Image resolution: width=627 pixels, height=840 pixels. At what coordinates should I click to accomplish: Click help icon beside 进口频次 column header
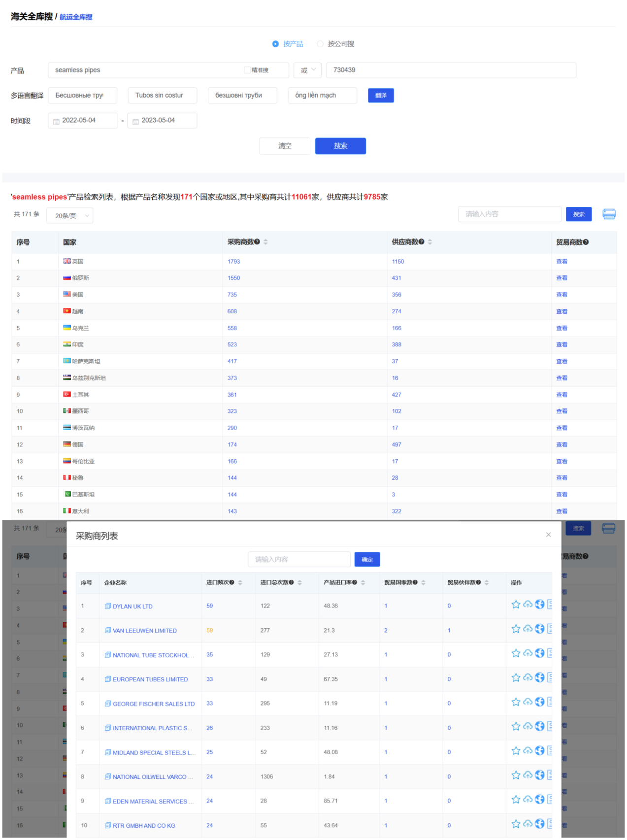232,583
